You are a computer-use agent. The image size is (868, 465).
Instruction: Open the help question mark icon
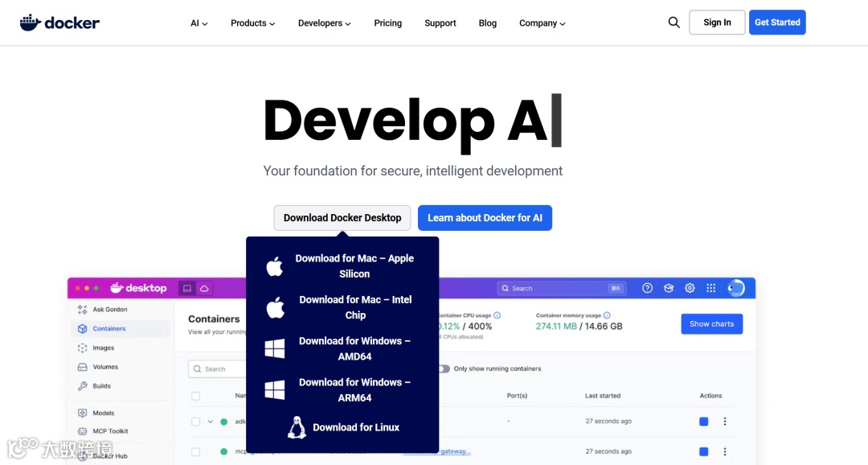click(x=647, y=288)
